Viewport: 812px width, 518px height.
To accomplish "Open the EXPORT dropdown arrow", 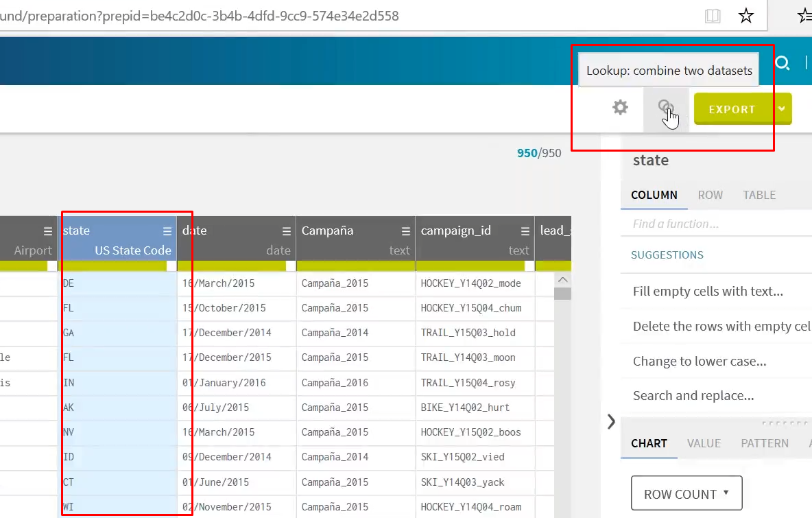I will [782, 108].
